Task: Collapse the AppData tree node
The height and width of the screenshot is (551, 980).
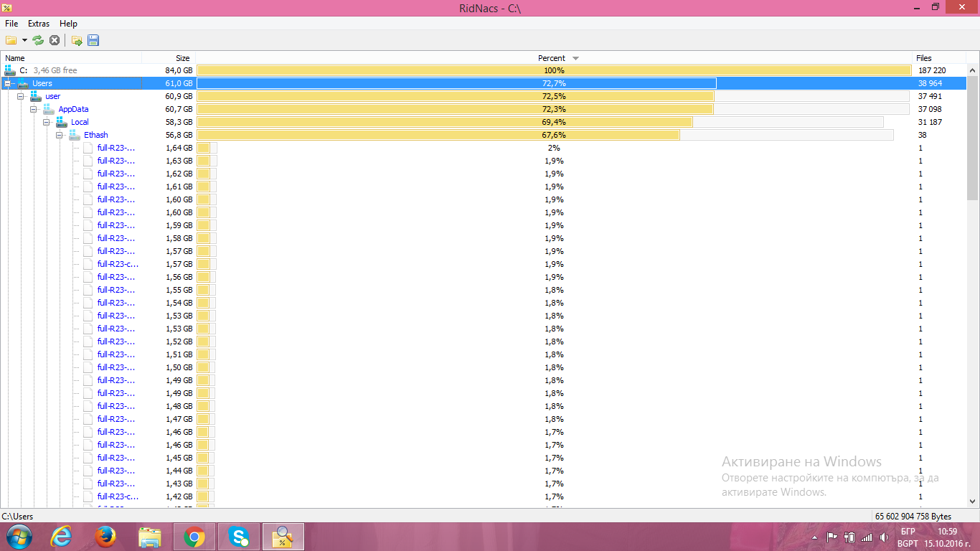Action: tap(34, 109)
